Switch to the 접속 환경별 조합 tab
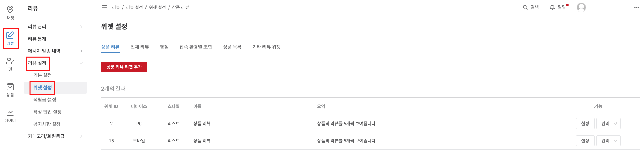The width and height of the screenshot is (644, 157). tap(196, 47)
